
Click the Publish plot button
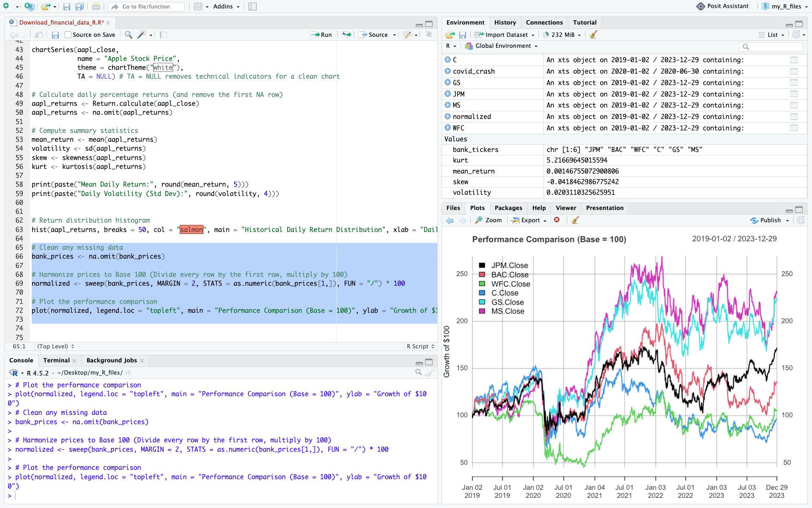(766, 220)
